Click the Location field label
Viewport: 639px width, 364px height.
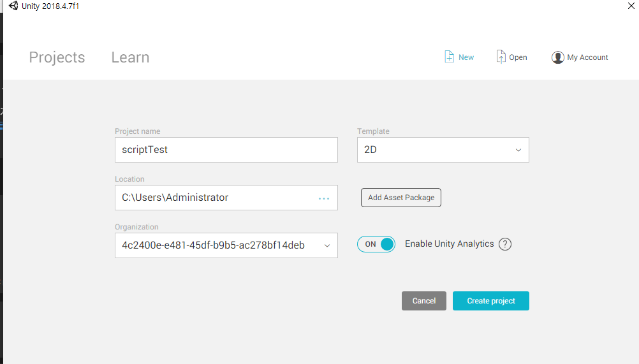pos(129,179)
